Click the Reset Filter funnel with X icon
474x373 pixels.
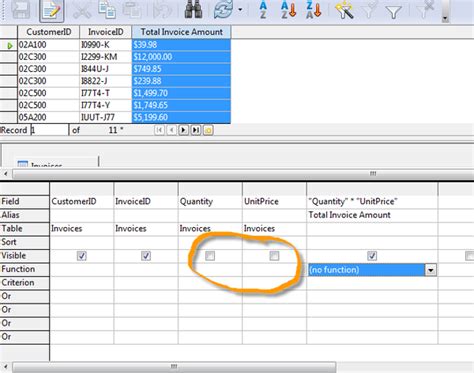coord(425,9)
